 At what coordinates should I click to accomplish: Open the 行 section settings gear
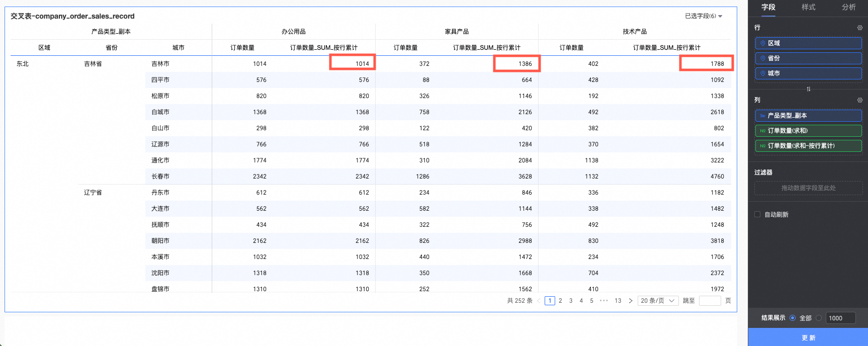pos(859,28)
